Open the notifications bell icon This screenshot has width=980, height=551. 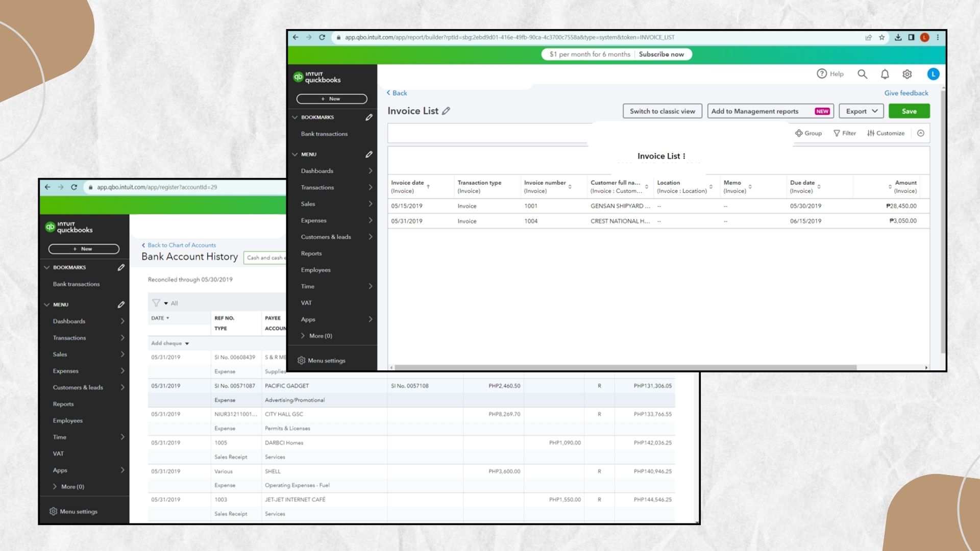click(x=885, y=74)
